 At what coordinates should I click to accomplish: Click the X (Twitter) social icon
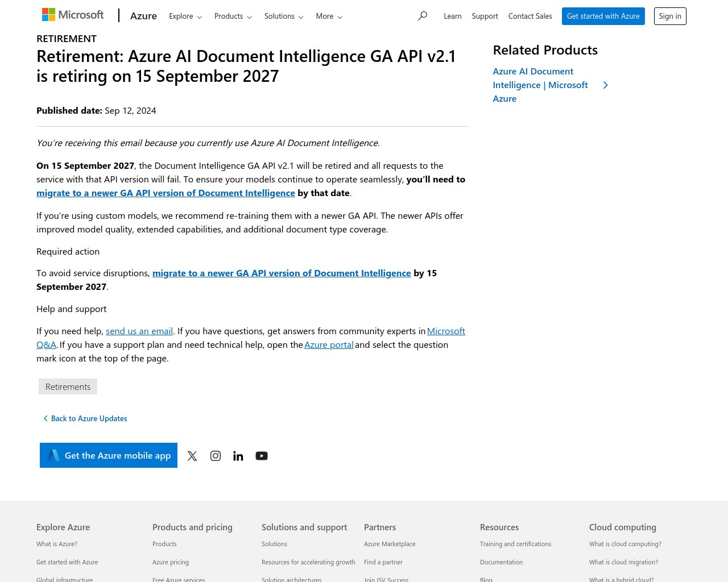pyautogui.click(x=192, y=455)
